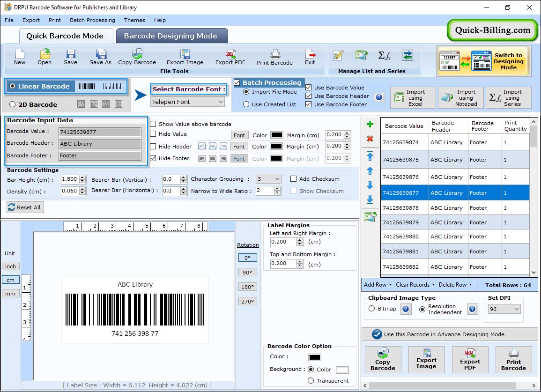Add a row with the green plus icon

(370, 124)
